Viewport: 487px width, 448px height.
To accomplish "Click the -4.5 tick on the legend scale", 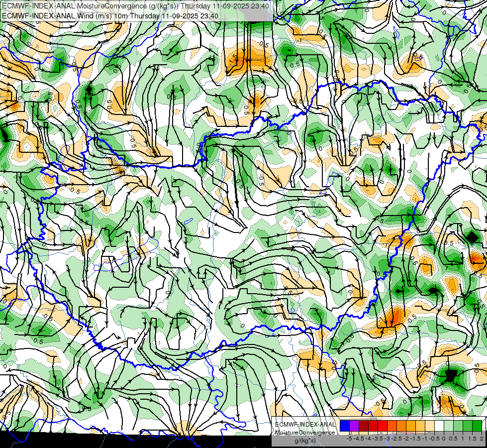I will click(359, 439).
